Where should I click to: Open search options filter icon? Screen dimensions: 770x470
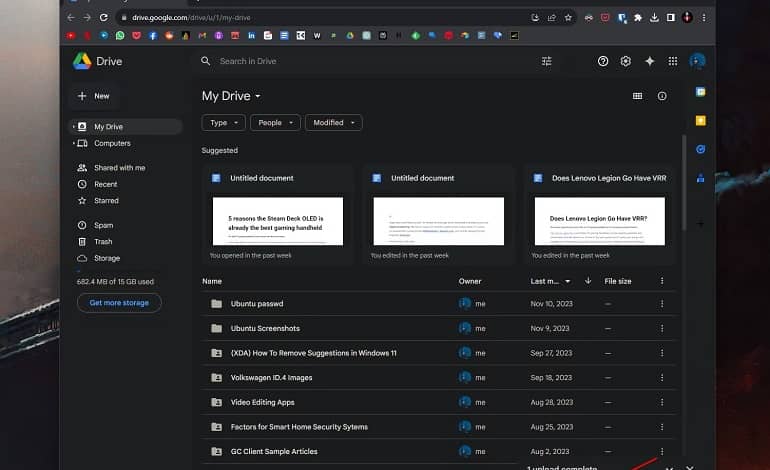pos(547,61)
